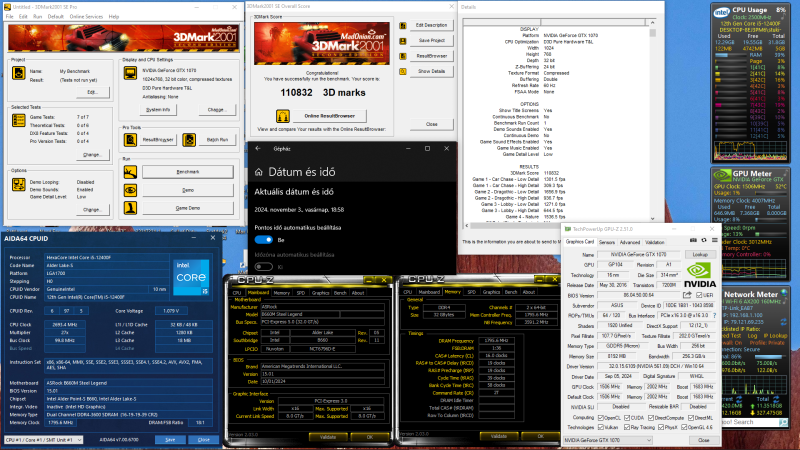Click the GPU-Z BIOS share/export icon
The width and height of the screenshot is (800, 450).
coord(687,295)
